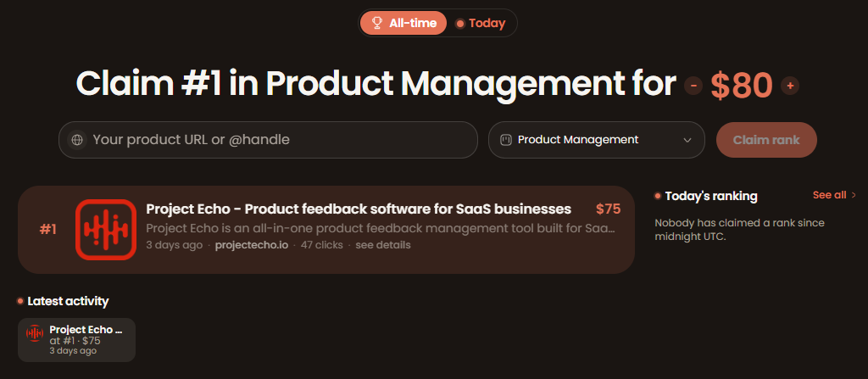Click the arrow next to See all
The height and width of the screenshot is (379, 868).
point(854,195)
